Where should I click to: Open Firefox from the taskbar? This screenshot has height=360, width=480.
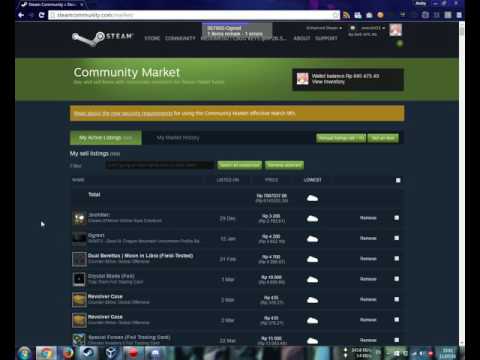pyautogui.click(x=68, y=353)
